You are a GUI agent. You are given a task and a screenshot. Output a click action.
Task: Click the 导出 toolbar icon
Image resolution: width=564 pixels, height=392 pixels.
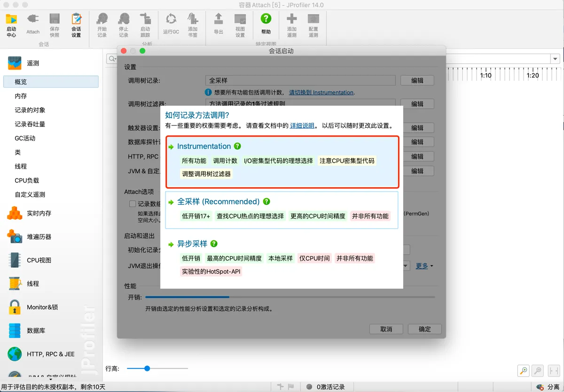tap(219, 24)
